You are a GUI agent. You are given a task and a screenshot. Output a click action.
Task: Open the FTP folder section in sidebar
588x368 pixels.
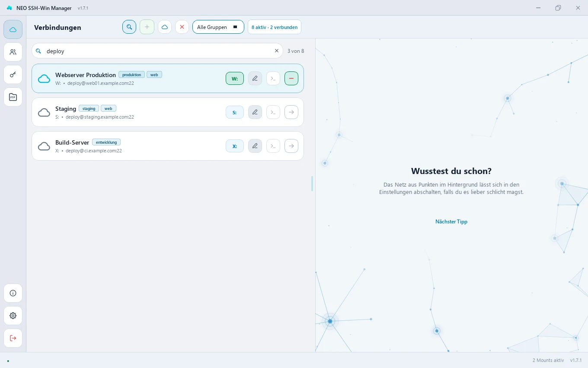tap(13, 97)
